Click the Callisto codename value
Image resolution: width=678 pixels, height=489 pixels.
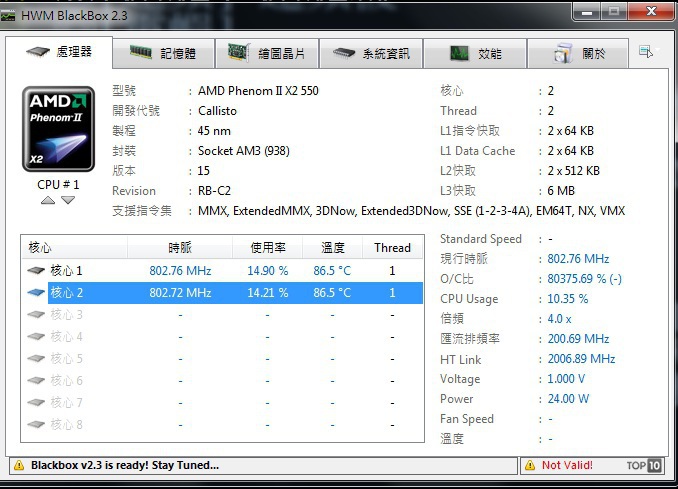coord(217,111)
